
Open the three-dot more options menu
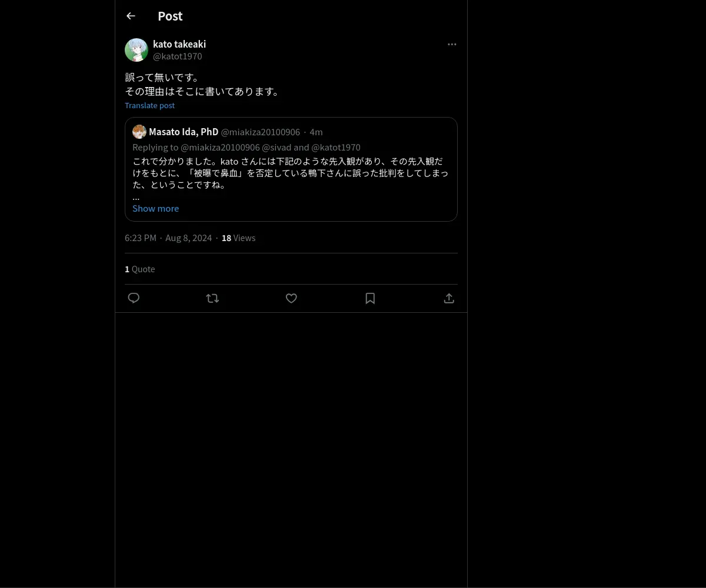click(452, 44)
